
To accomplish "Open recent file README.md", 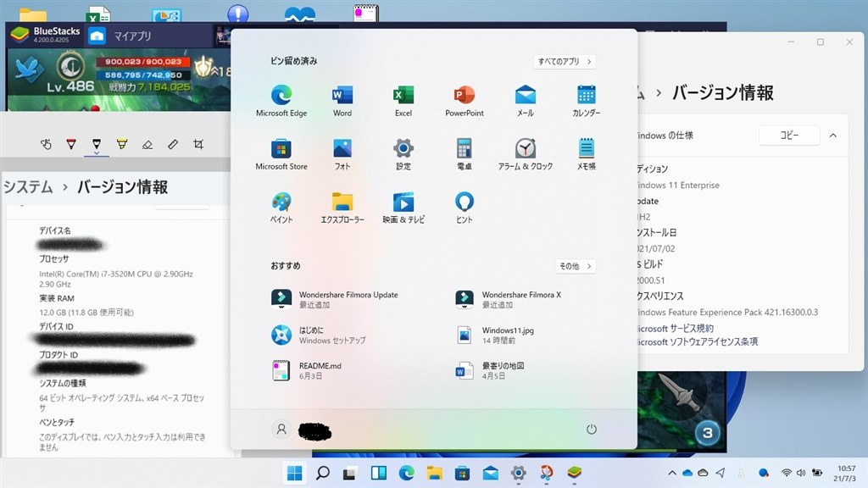I will pos(307,370).
